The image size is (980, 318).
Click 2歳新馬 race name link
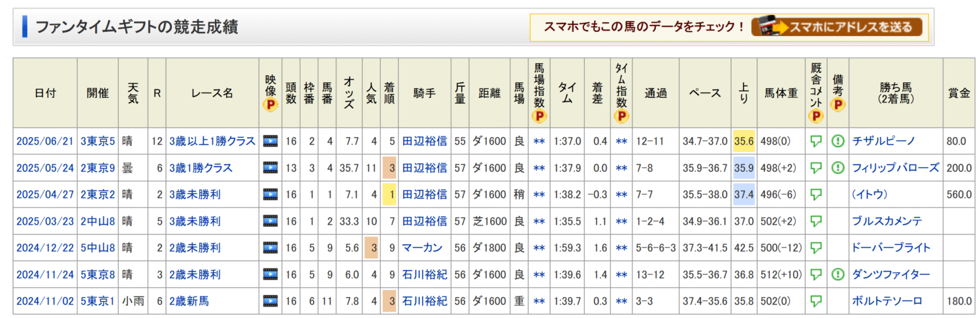coord(189,301)
